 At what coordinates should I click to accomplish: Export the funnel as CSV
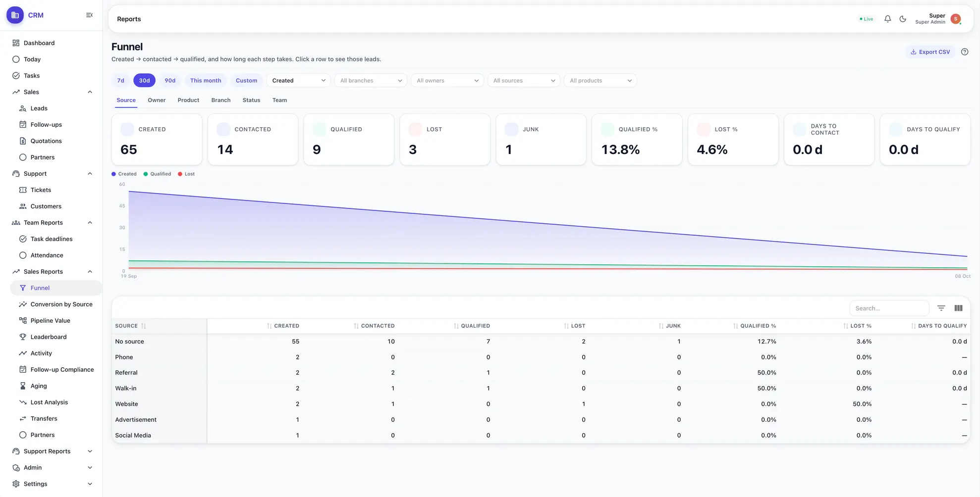(x=930, y=52)
